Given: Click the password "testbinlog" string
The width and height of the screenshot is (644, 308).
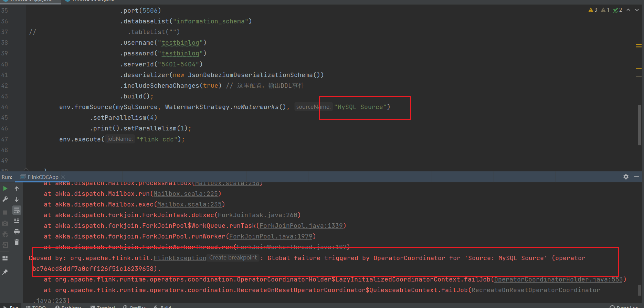Looking at the screenshot, I should tap(180, 53).
